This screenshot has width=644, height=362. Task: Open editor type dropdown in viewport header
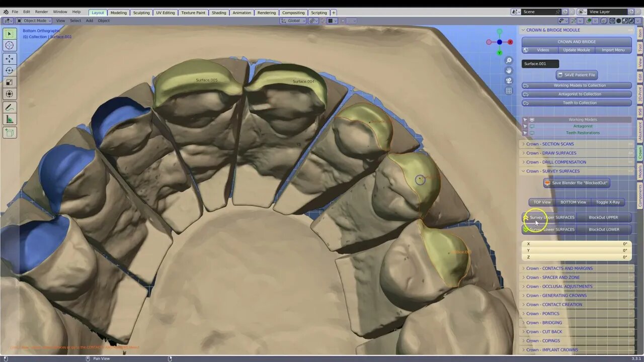[x=8, y=21]
